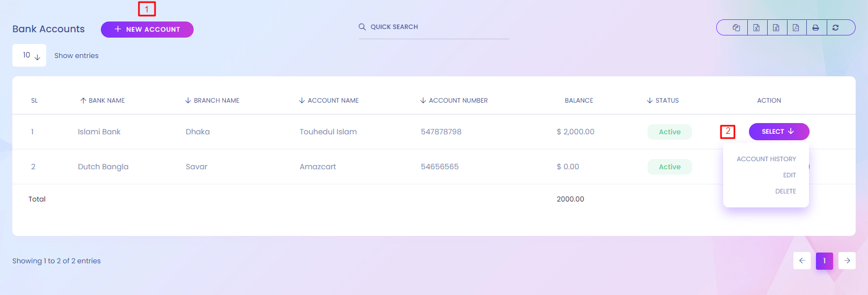Screen dimensions: 868x295
Task: Choose Edit from the action menu
Action: click(789, 175)
